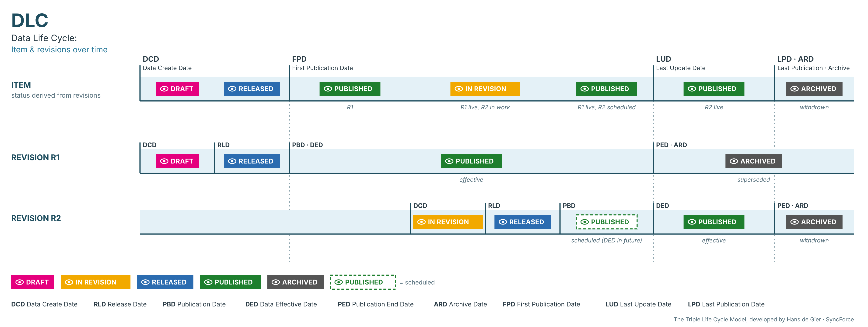Click the 'Item & revisions over time' subtitle
This screenshot has width=868, height=327.
59,50
